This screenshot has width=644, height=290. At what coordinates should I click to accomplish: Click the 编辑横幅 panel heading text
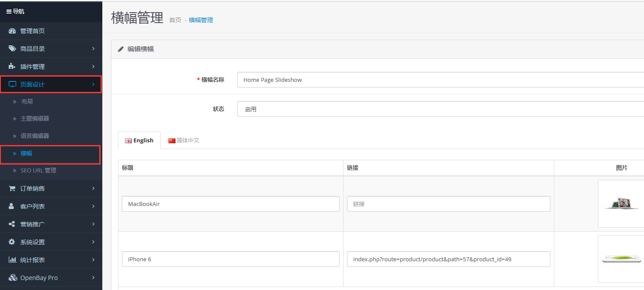141,49
